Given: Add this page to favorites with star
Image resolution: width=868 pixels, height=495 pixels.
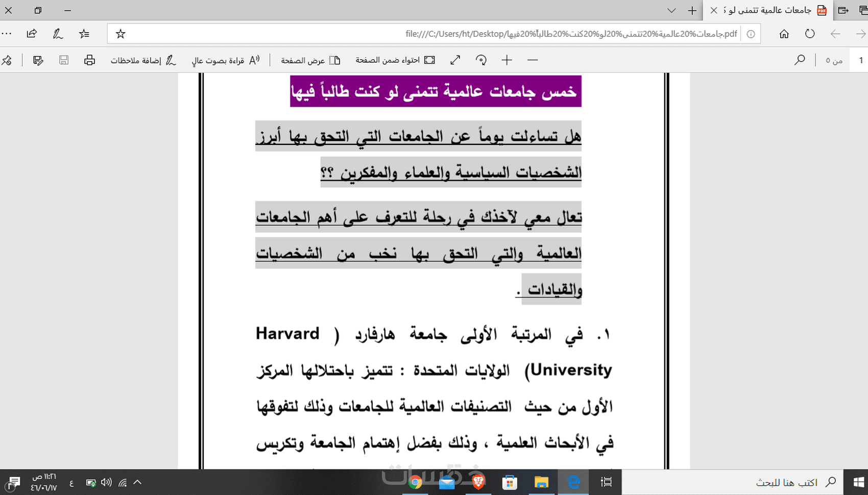Looking at the screenshot, I should click(120, 34).
